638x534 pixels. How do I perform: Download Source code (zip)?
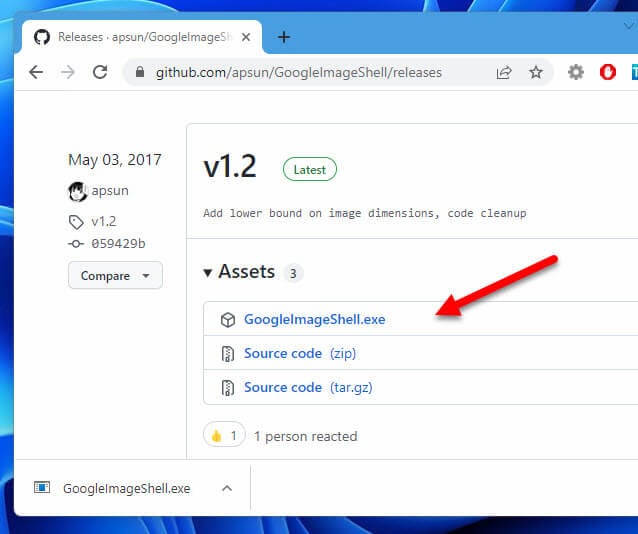(x=300, y=353)
